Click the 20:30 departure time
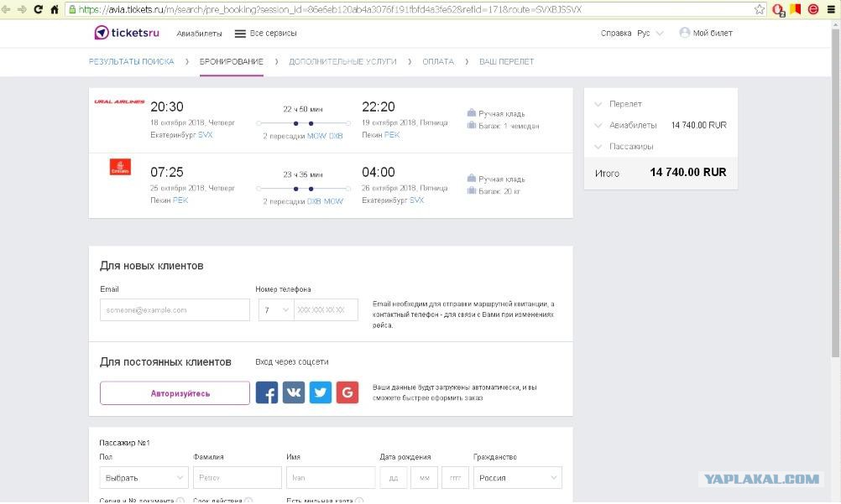Screen dimensions: 841x504 pos(167,107)
